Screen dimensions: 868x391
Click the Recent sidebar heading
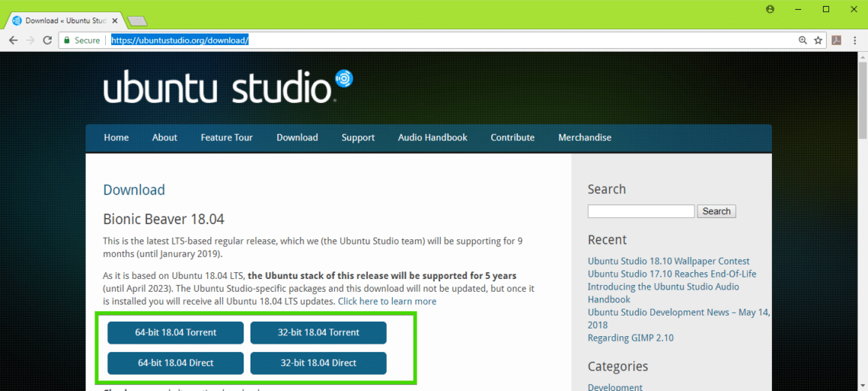(608, 240)
